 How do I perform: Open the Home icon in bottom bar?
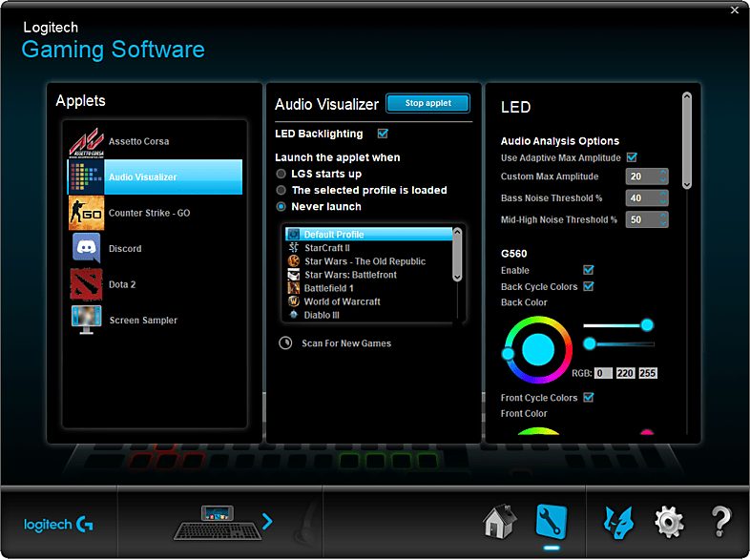click(500, 522)
